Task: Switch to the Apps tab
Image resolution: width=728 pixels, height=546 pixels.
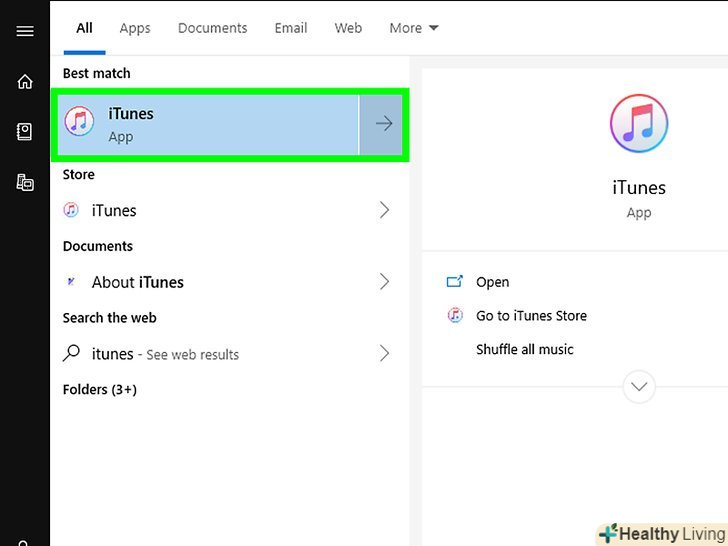Action: (x=135, y=28)
